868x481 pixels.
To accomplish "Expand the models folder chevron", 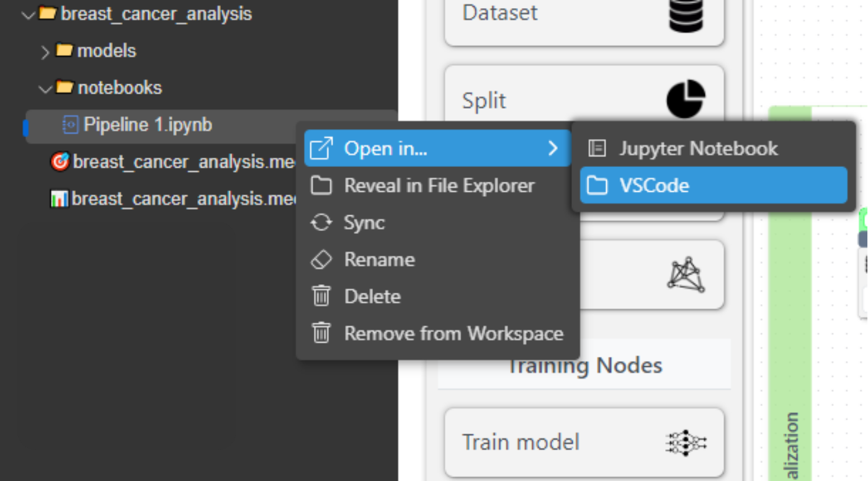I will [45, 52].
